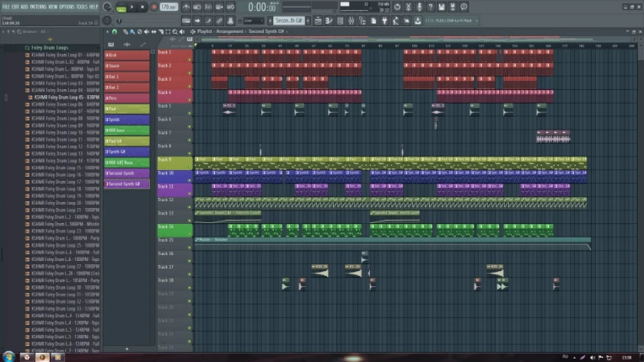The width and height of the screenshot is (644, 362).
Task: Click the loop recording icon in top toolbar
Action: pyautogui.click(x=230, y=7)
